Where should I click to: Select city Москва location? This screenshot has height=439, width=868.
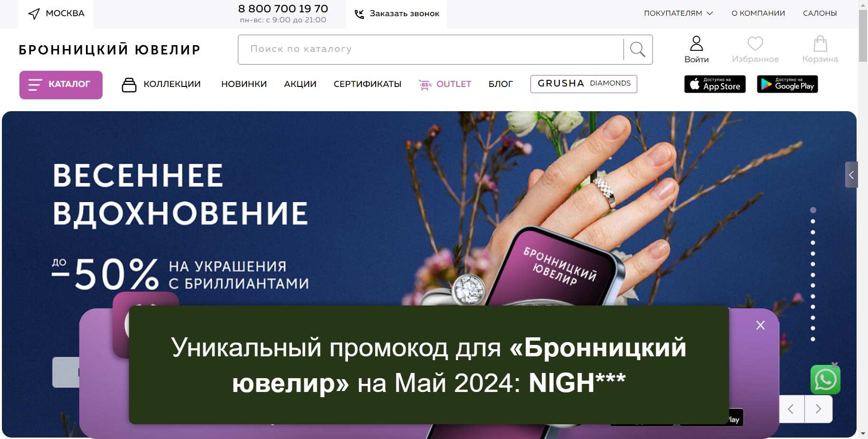(56, 14)
